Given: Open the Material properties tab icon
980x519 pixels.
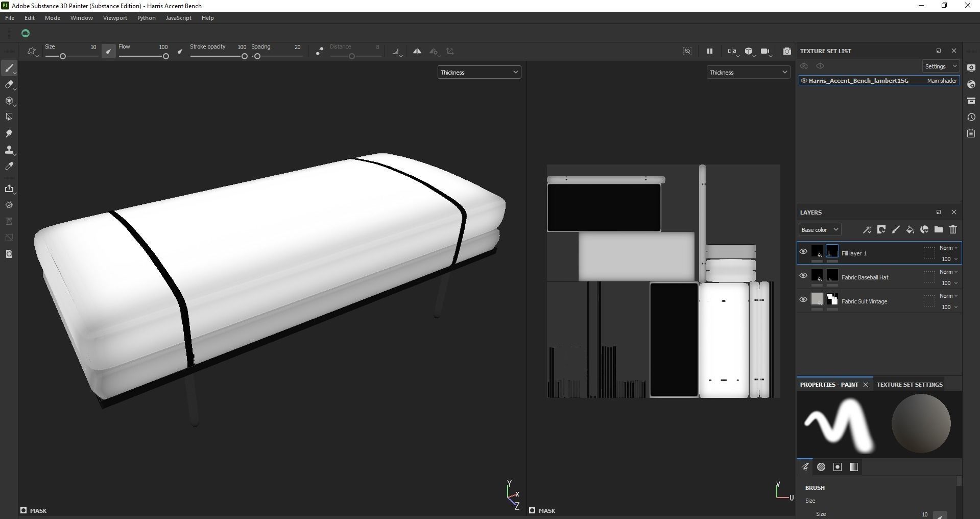Looking at the screenshot, I should tap(854, 467).
